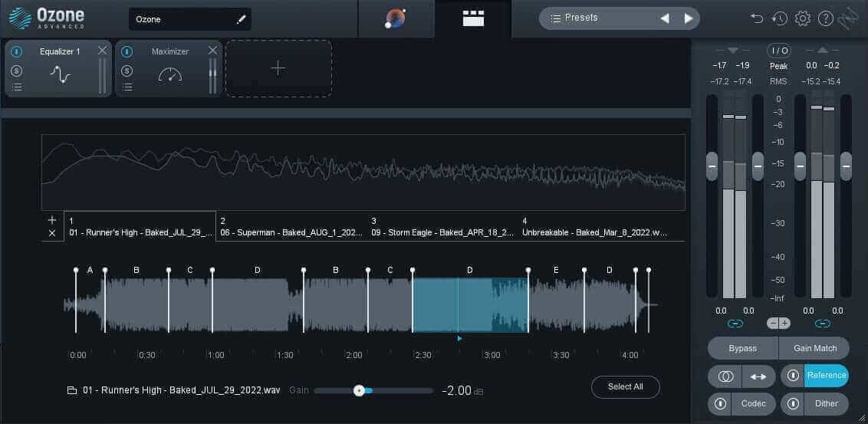Add a new module with plus slot
Image resolution: width=868 pixels, height=424 pixels.
click(278, 68)
